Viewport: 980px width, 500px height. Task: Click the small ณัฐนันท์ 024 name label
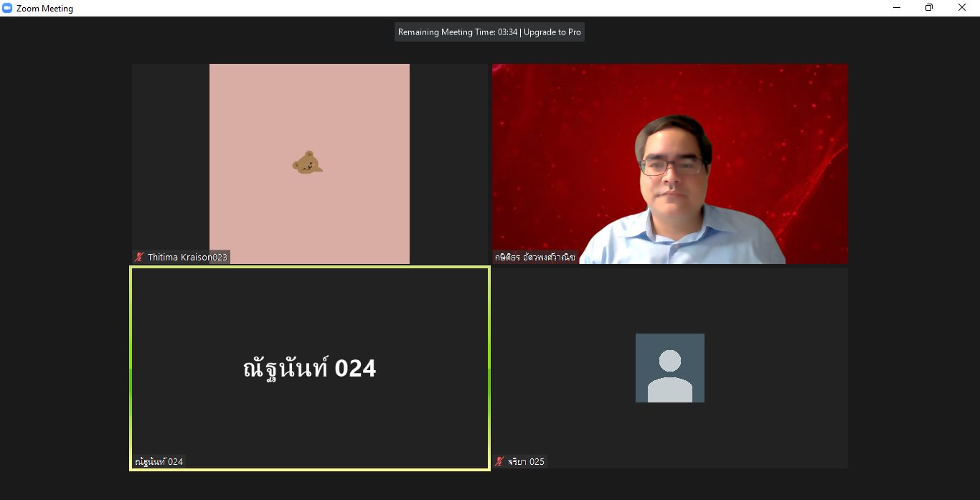tap(159, 461)
